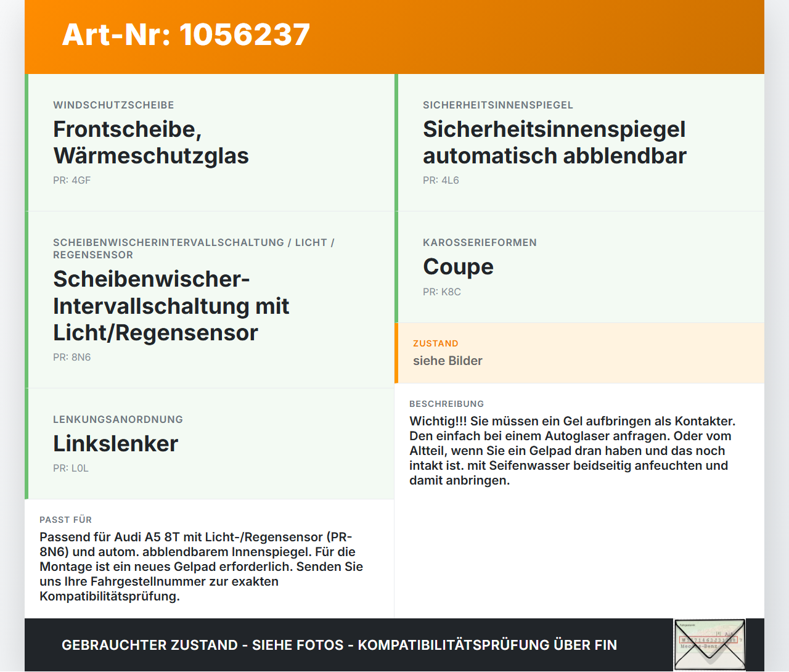Click the PR: 4GF code
Screen dimensions: 789x672
(72, 180)
